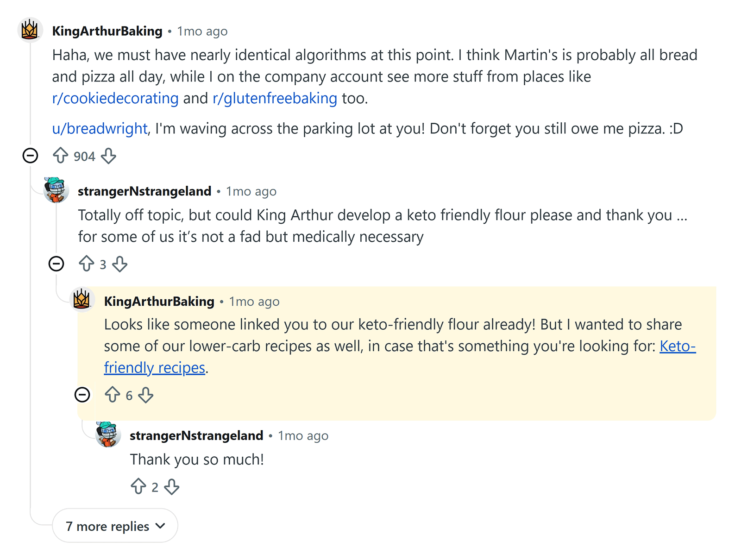Select the KingArthurBaking username text

tap(106, 31)
